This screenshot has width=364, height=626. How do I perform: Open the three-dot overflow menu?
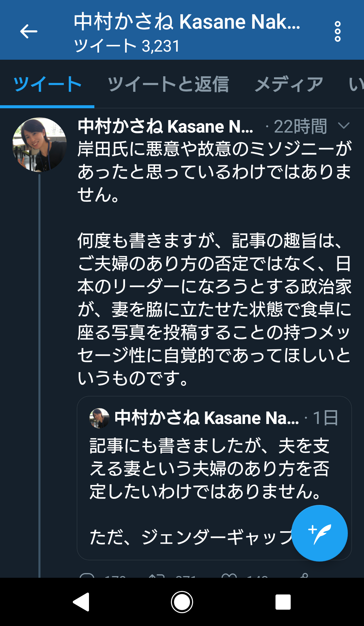[337, 32]
